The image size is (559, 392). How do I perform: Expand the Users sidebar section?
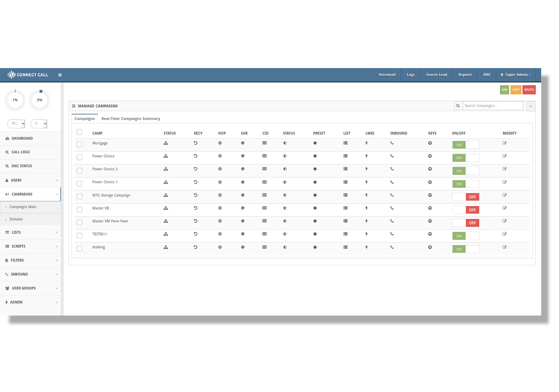click(31, 180)
